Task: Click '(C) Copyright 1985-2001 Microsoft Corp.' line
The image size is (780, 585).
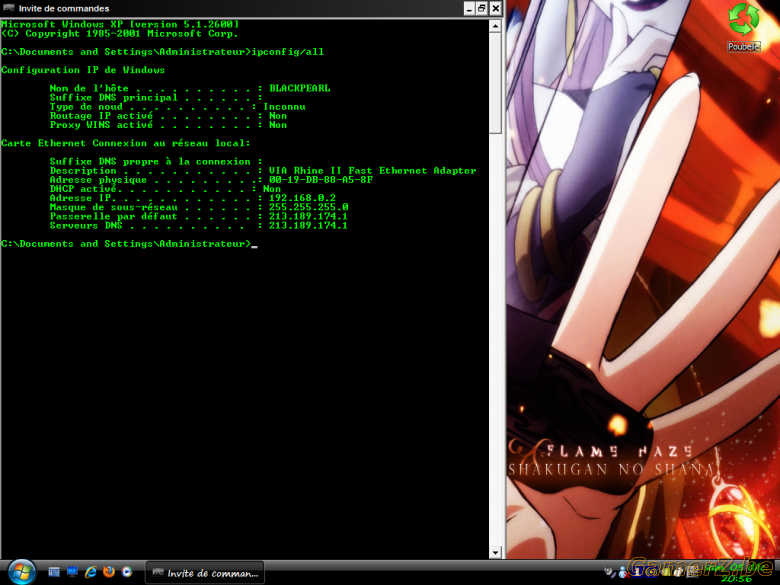Action: tap(120, 34)
